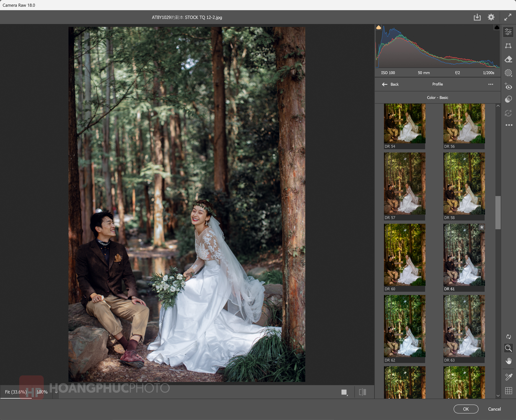Select the Hand pan tool
The height and width of the screenshot is (420, 516).
pos(508,361)
